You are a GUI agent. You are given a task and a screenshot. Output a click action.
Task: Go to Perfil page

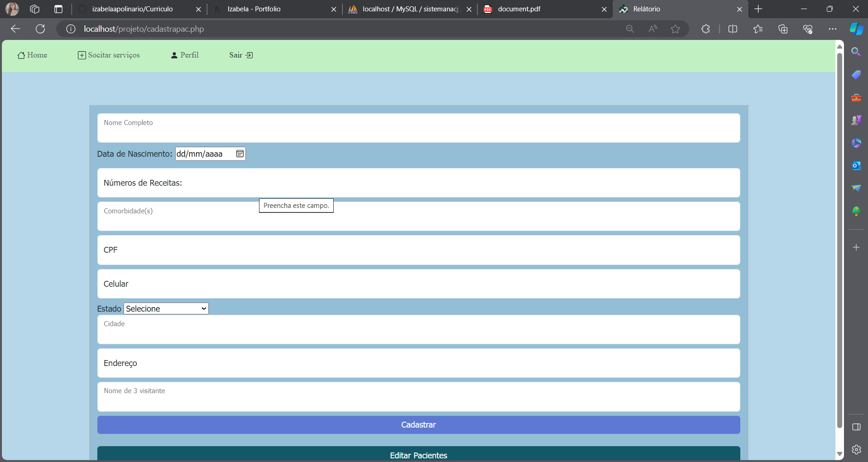point(185,55)
